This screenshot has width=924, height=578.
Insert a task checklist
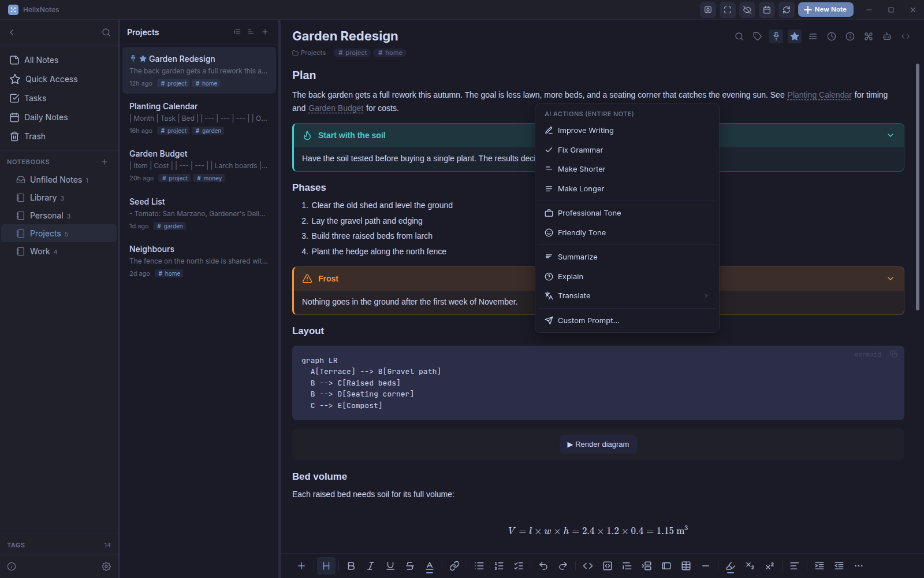point(519,566)
